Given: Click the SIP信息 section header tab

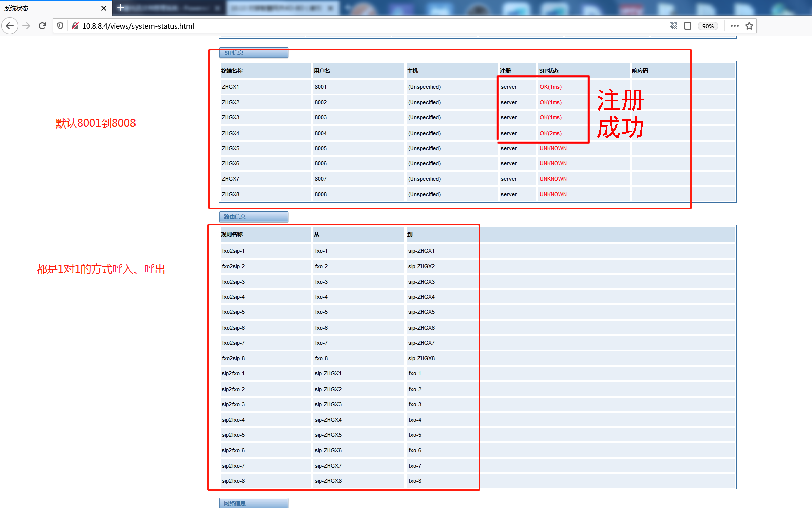Looking at the screenshot, I should (x=253, y=53).
